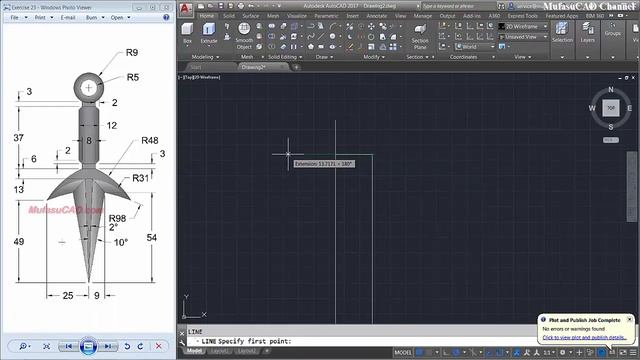Switch to the Express Tools ribbon tab

(522, 16)
